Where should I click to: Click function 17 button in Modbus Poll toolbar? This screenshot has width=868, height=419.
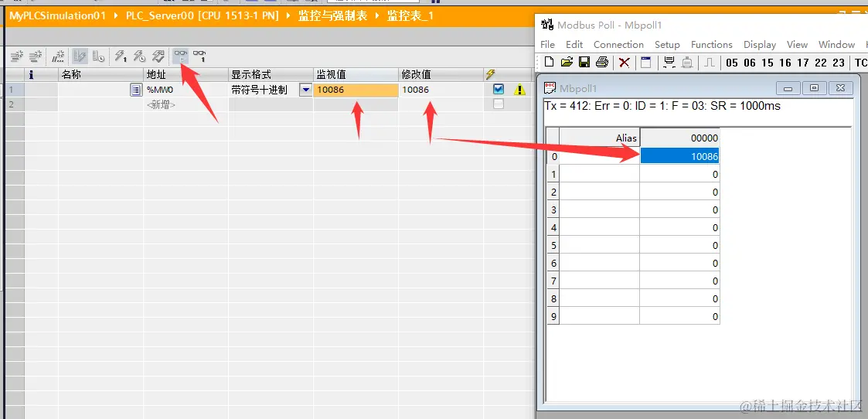coord(802,63)
